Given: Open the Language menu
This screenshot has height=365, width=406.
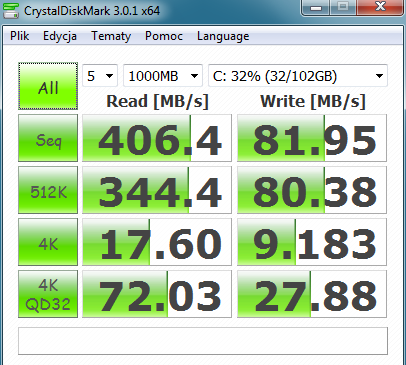Looking at the screenshot, I should [x=223, y=36].
